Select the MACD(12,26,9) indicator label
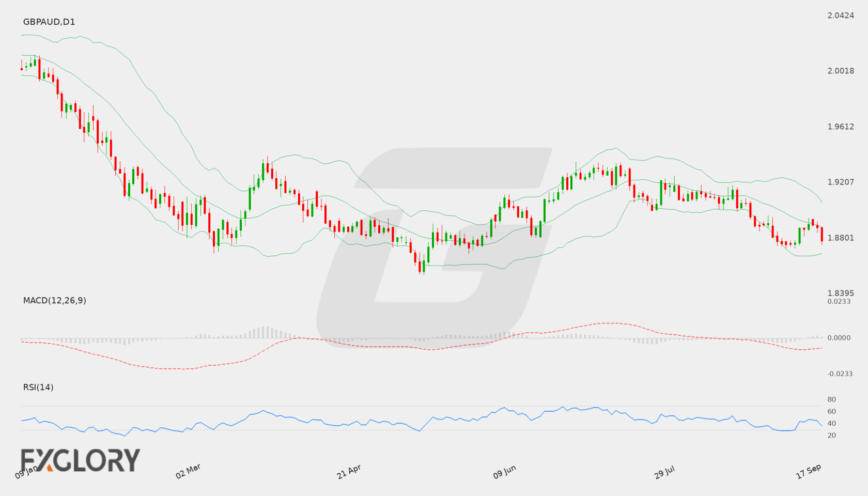 pyautogui.click(x=55, y=300)
